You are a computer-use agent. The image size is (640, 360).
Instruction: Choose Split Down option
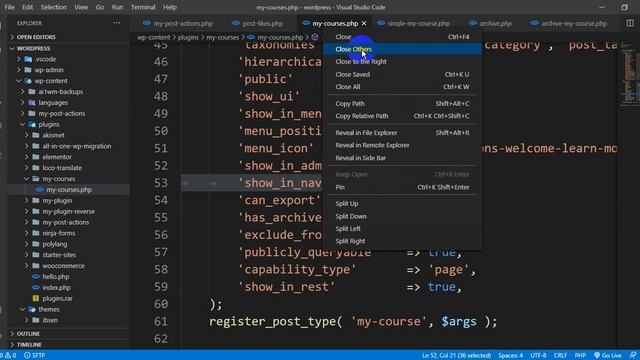[402, 216]
